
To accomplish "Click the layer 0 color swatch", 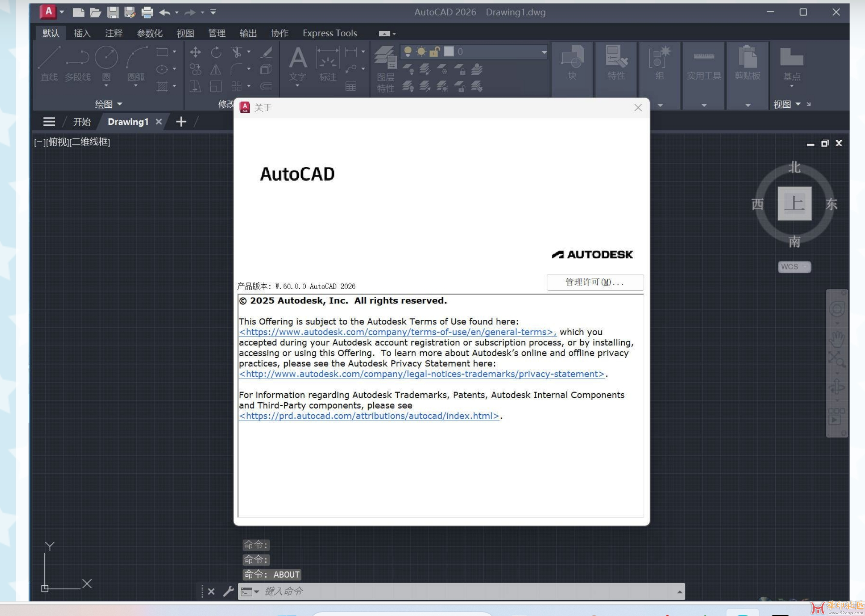I will (x=449, y=52).
